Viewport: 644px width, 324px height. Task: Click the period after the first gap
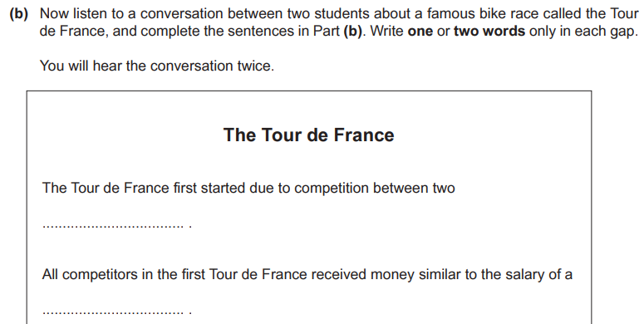coord(190,227)
